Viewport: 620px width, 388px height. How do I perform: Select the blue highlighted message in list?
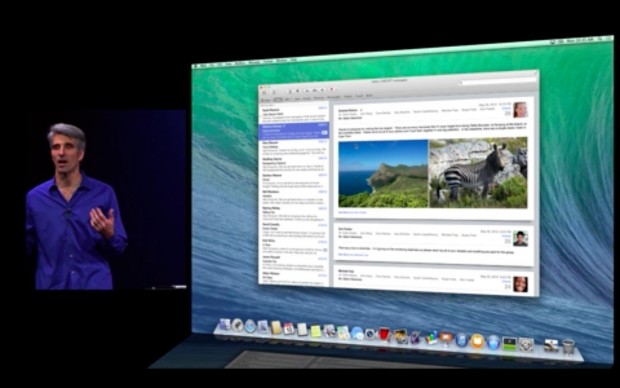point(293,131)
